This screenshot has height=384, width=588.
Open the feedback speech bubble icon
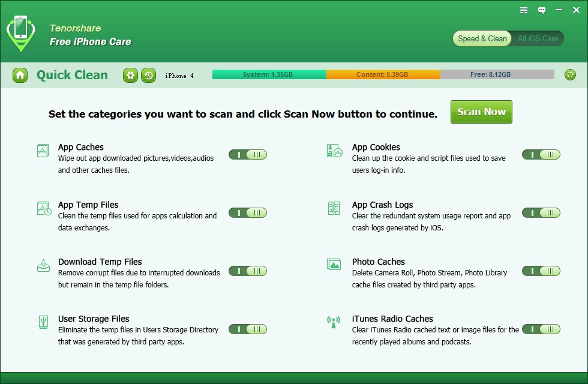tap(541, 10)
